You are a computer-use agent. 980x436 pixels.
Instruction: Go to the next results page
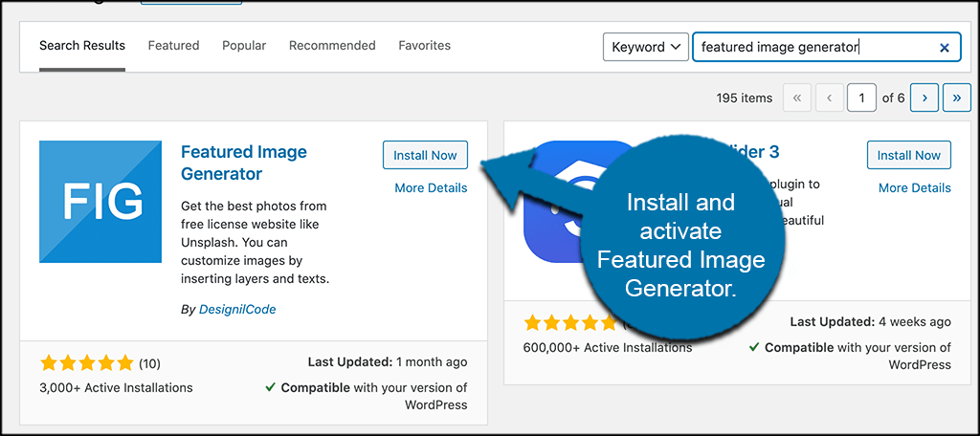pyautogui.click(x=924, y=98)
